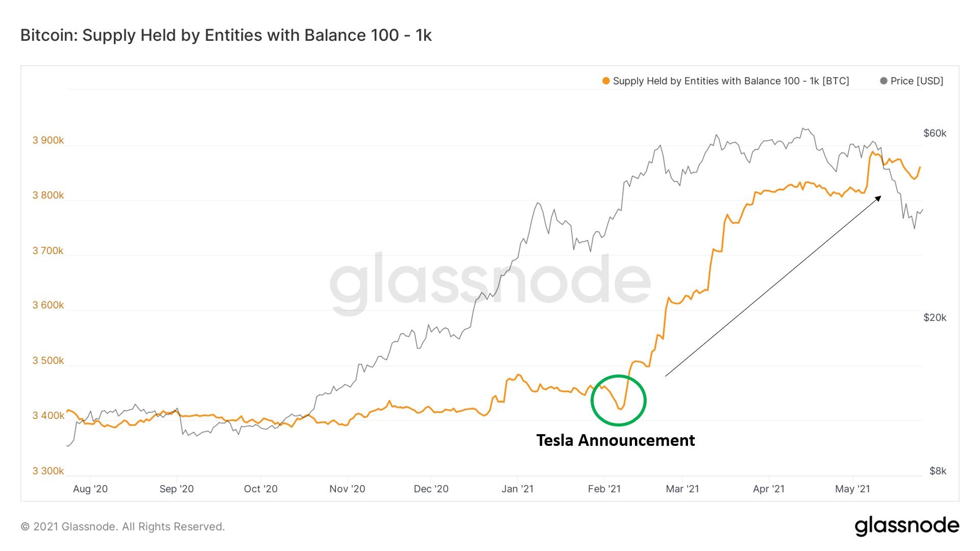The height and width of the screenshot is (551, 980).
Task: Select the Aug '20 x-axis label
Action: [90, 489]
